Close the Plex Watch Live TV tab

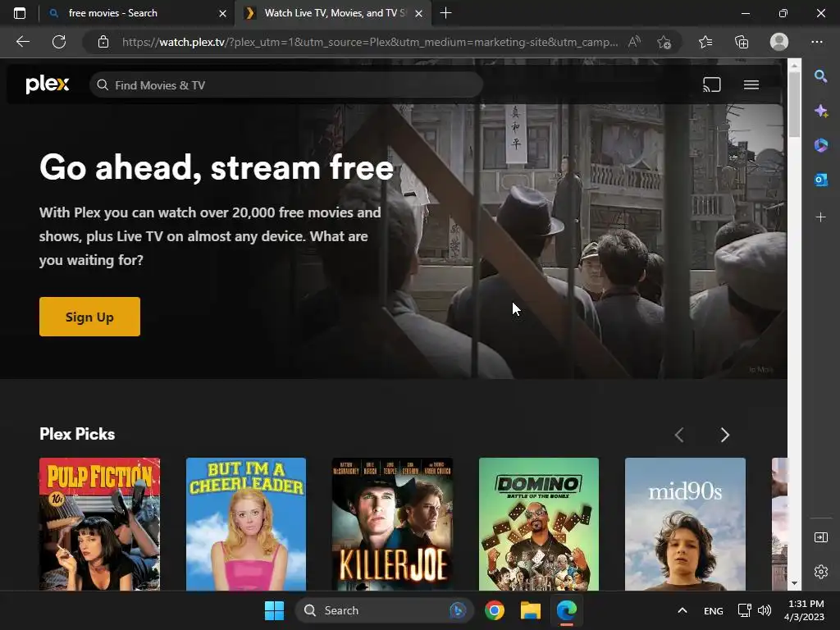[x=419, y=13]
